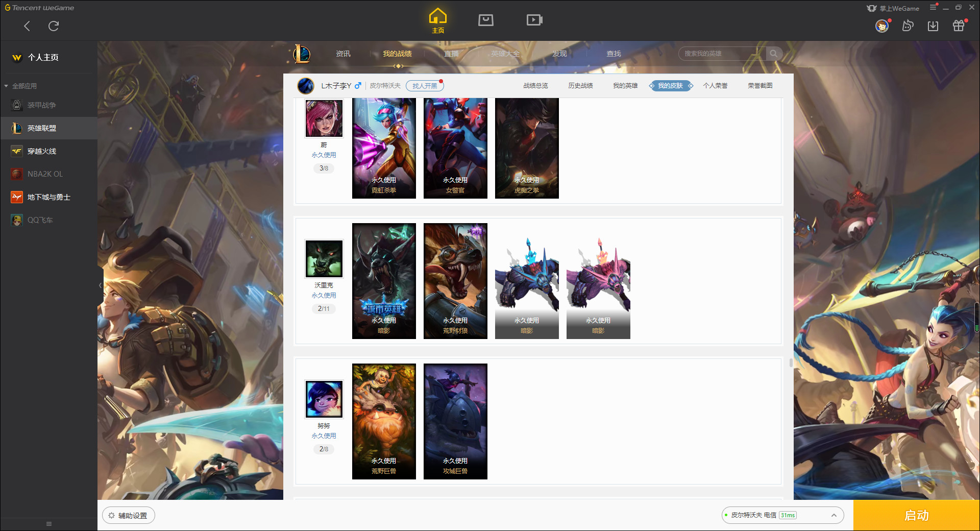Click the 掌上WeGame link
This screenshot has height=531, width=980.
point(893,8)
